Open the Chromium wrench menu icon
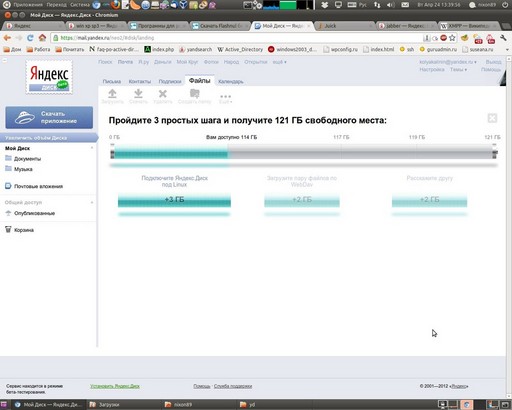The width and height of the screenshot is (512, 410). (503, 38)
